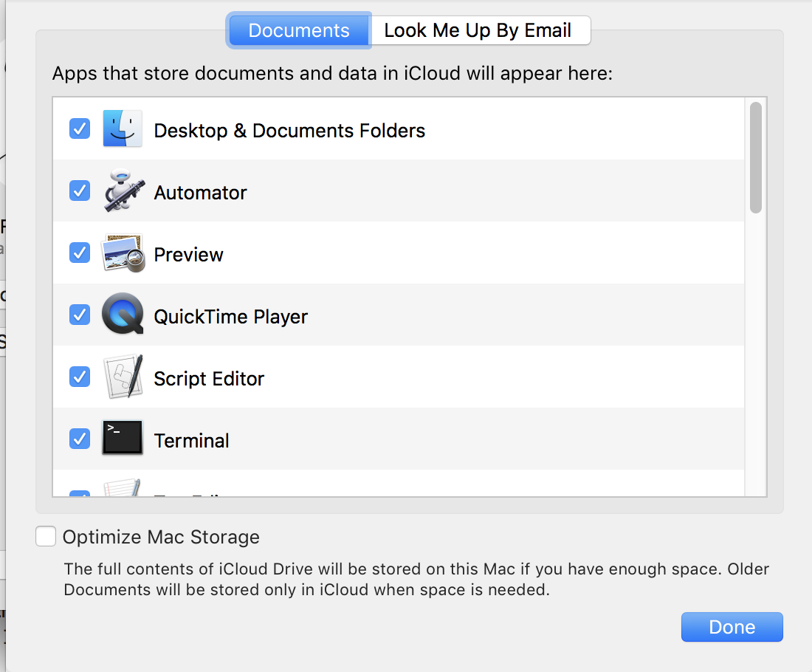The width and height of the screenshot is (812, 672).
Task: Click the Script Editor icon
Action: pyautogui.click(x=122, y=377)
